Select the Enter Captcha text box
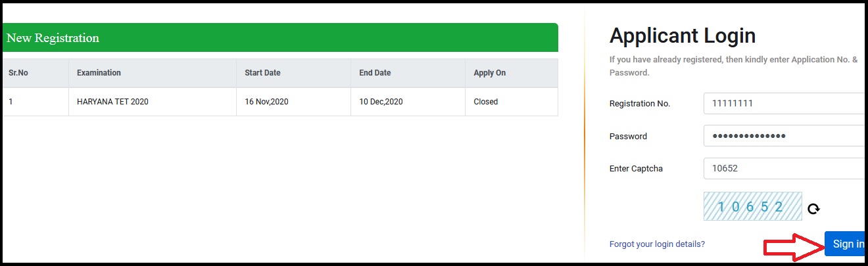 click(783, 168)
